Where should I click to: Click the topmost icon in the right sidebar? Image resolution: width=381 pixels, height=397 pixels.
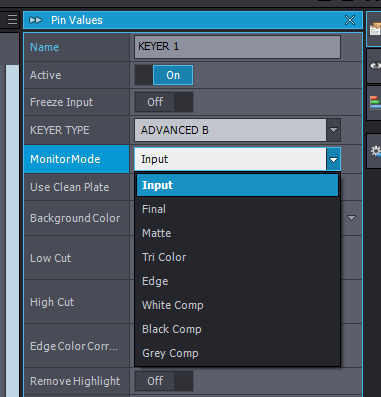tap(375, 29)
